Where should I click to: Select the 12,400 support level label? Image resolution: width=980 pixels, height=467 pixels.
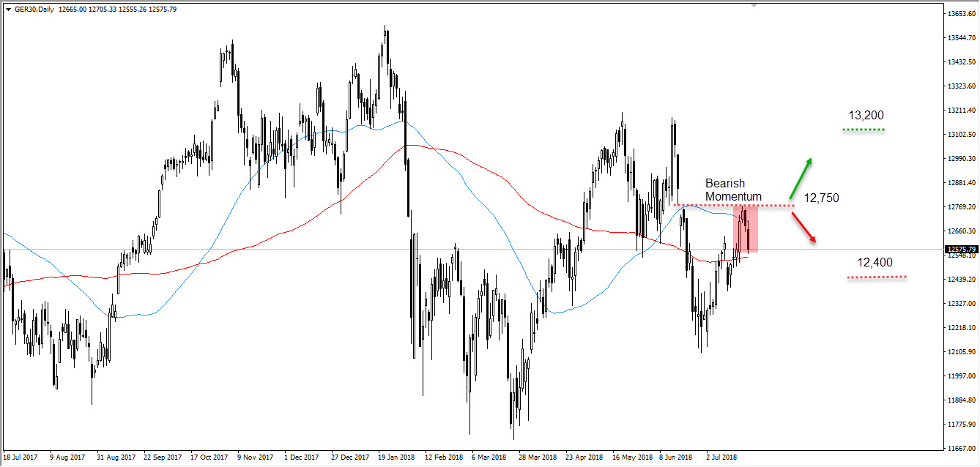(875, 262)
